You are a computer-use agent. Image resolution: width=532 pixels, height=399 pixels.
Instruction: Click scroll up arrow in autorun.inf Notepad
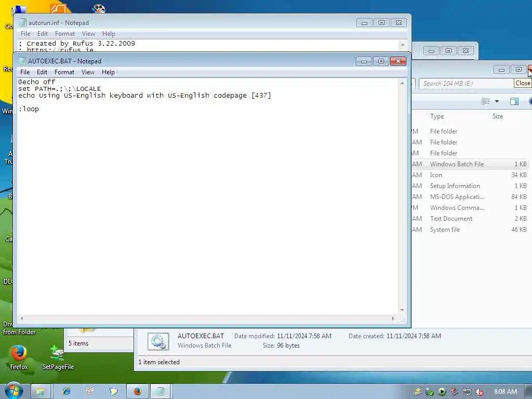click(x=403, y=45)
